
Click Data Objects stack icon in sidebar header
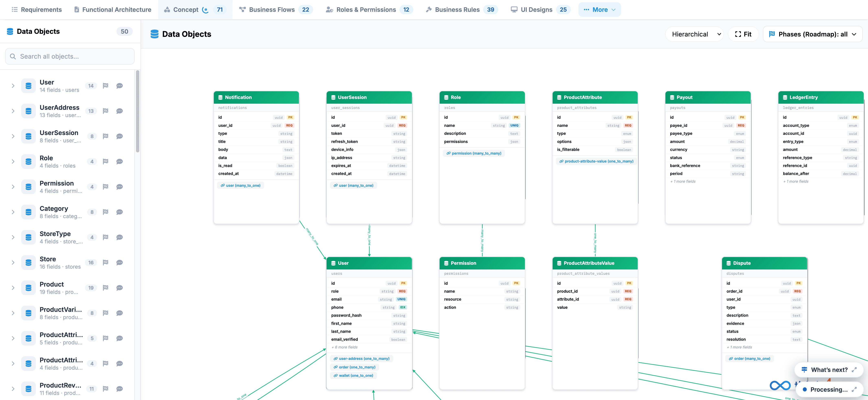point(10,31)
